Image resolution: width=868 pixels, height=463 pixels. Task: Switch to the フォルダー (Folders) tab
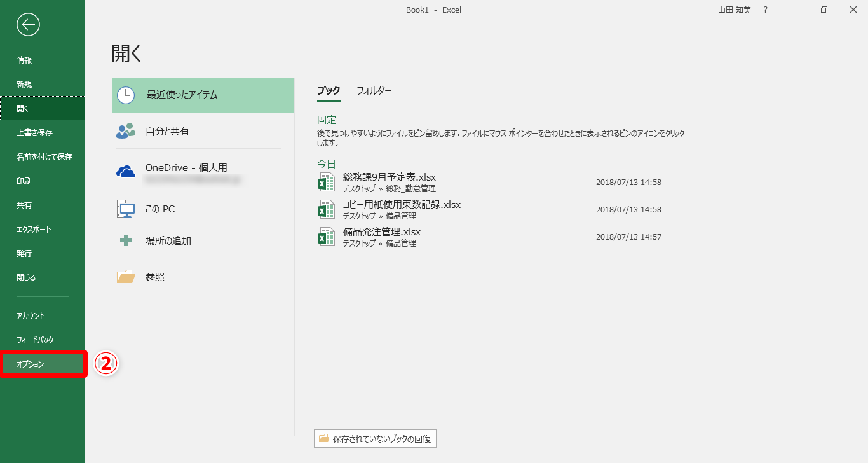[374, 90]
